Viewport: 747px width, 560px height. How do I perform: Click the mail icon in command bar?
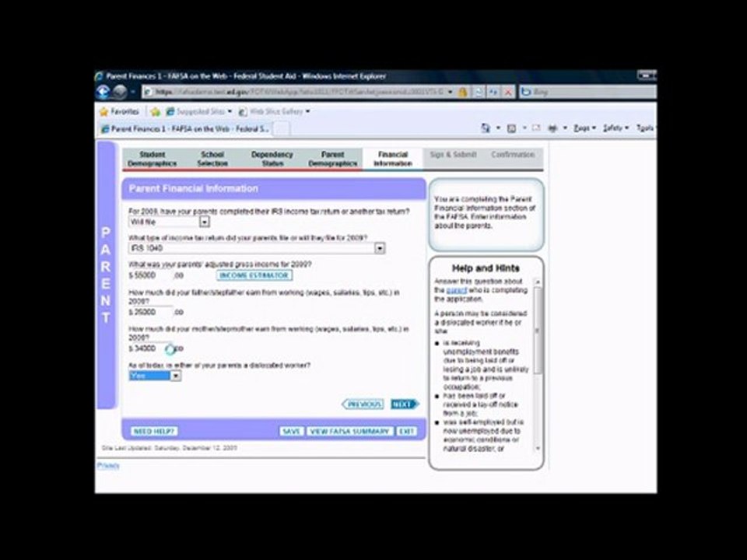click(536, 128)
